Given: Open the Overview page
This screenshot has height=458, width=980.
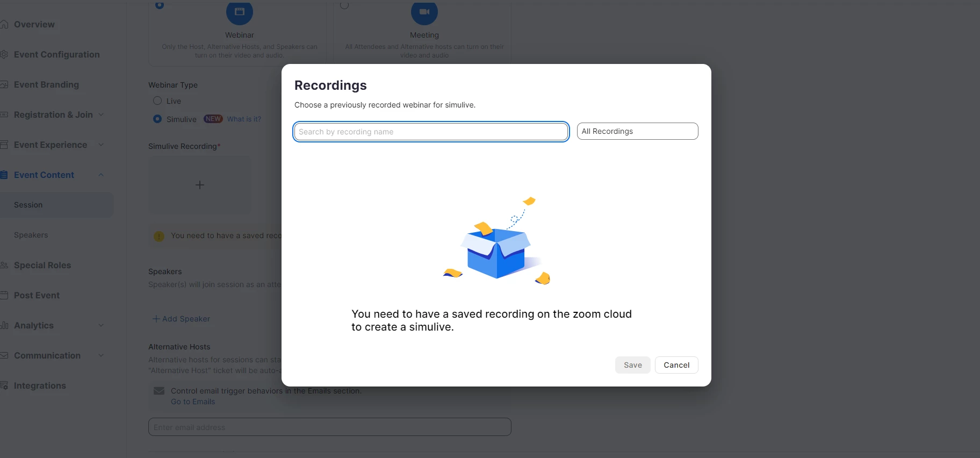Looking at the screenshot, I should pos(34,24).
